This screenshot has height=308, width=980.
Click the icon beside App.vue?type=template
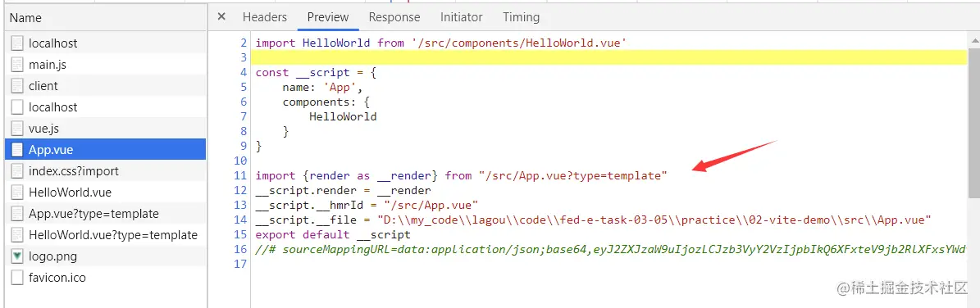17,213
